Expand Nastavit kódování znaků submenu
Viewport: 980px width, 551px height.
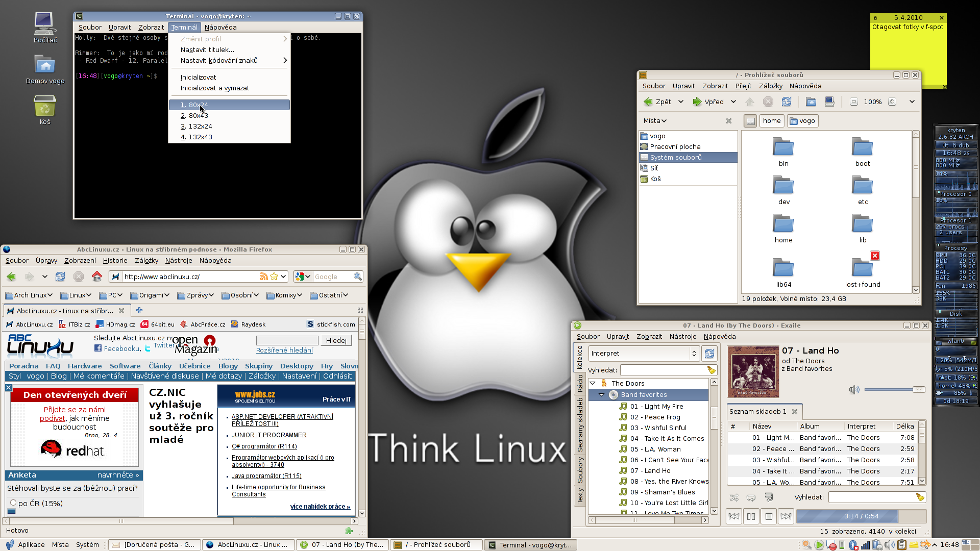(x=230, y=60)
